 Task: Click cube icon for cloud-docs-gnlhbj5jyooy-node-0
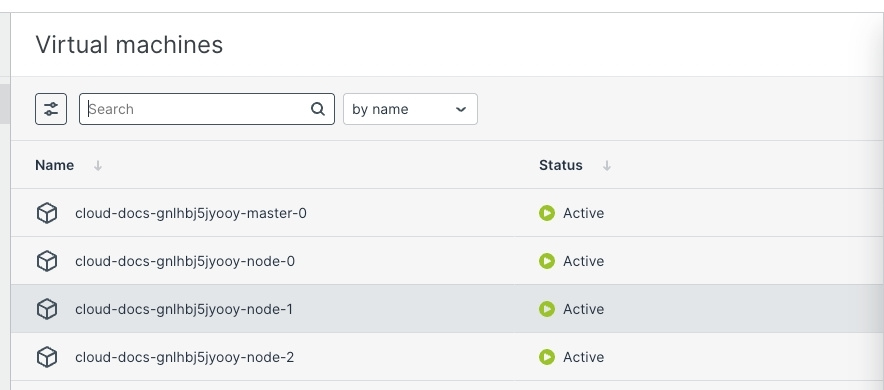tap(47, 261)
